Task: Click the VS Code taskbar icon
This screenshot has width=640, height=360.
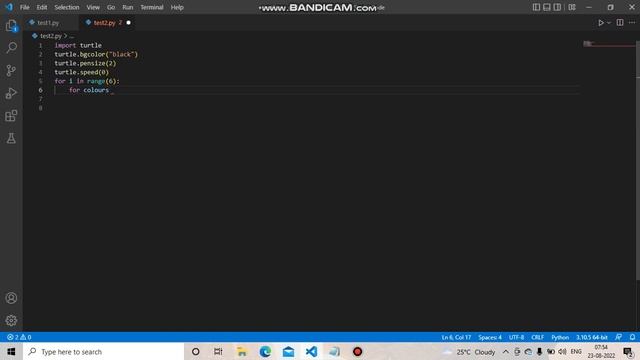Action: click(311, 351)
